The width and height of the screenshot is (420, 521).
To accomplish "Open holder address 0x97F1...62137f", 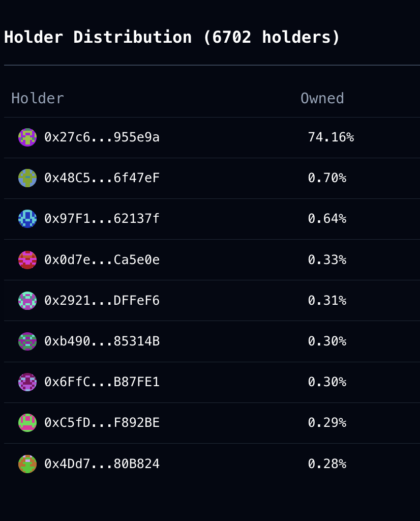I will 102,219.
